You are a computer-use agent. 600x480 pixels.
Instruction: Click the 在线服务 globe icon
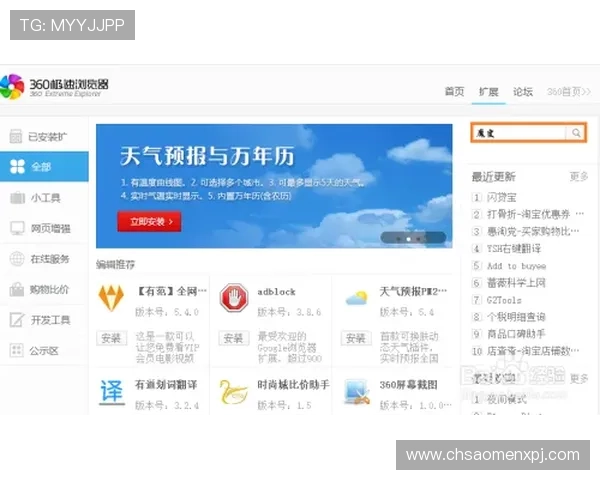pyautogui.click(x=17, y=259)
